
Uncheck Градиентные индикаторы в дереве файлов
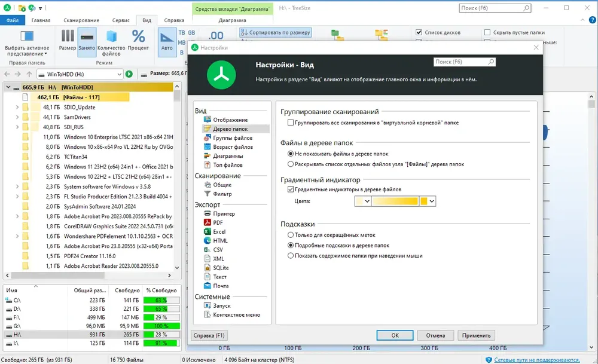[291, 189]
